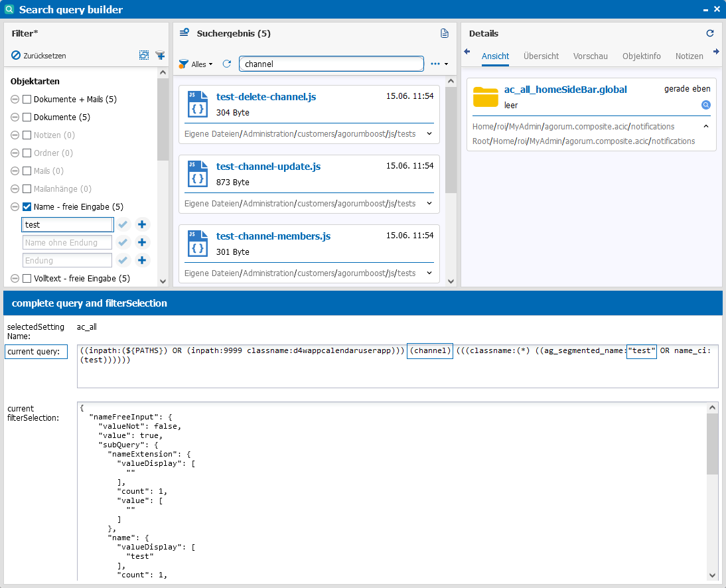The image size is (726, 588).
Task: Click the yellow folder icon in Details
Action: point(485,97)
